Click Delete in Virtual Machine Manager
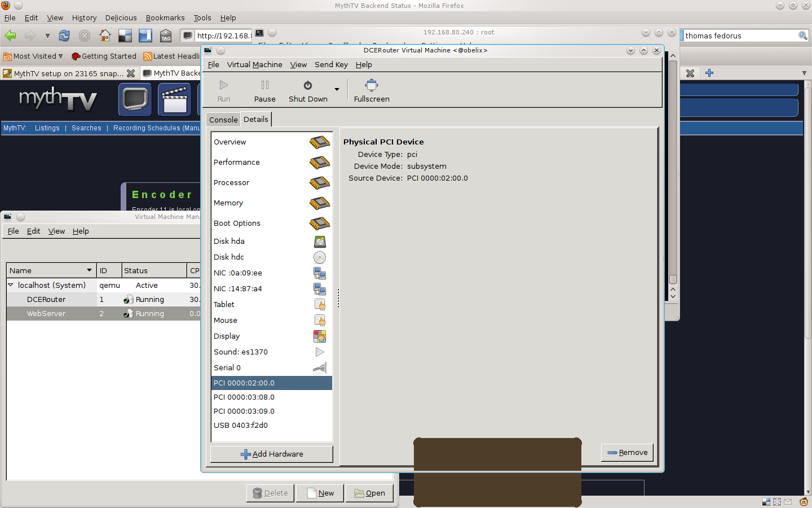Screen dimensions: 812x508 point(271,493)
